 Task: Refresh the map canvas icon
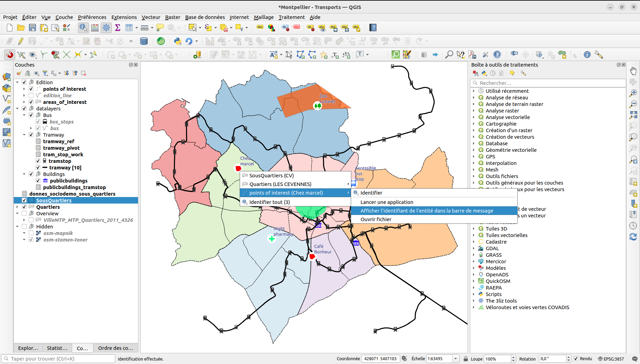(633, 237)
